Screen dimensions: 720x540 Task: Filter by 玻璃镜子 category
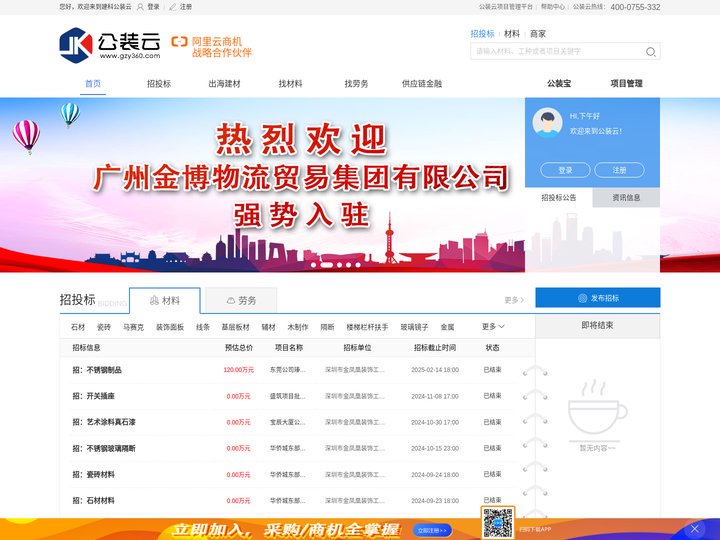pyautogui.click(x=414, y=327)
